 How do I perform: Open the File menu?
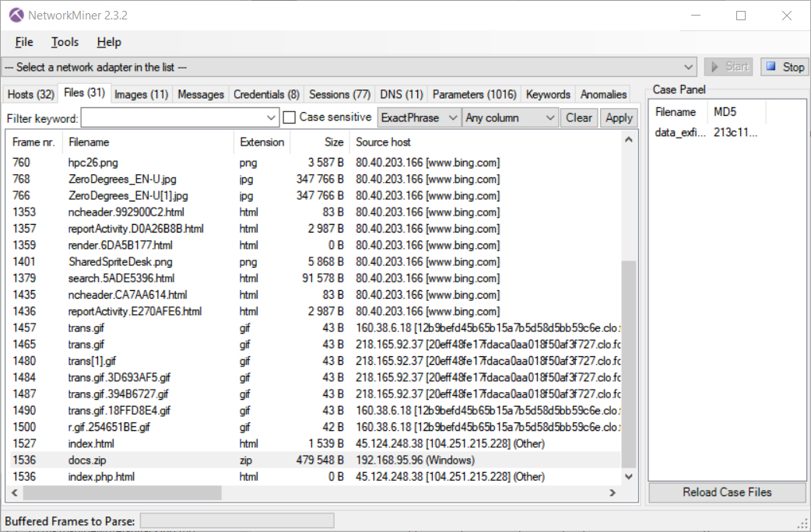(x=24, y=43)
